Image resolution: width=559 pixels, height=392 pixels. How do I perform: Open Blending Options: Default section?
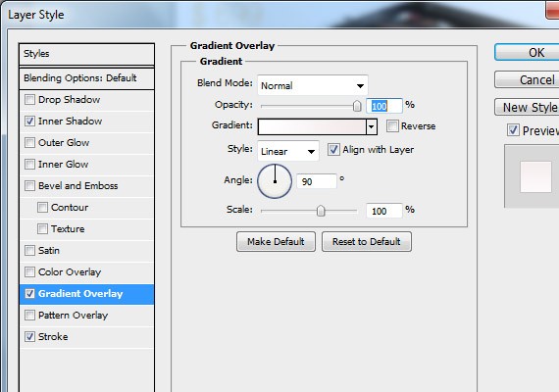[86, 78]
